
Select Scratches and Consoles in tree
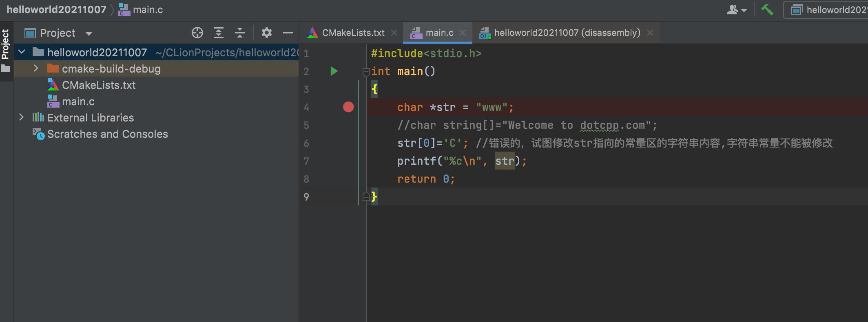coord(107,134)
